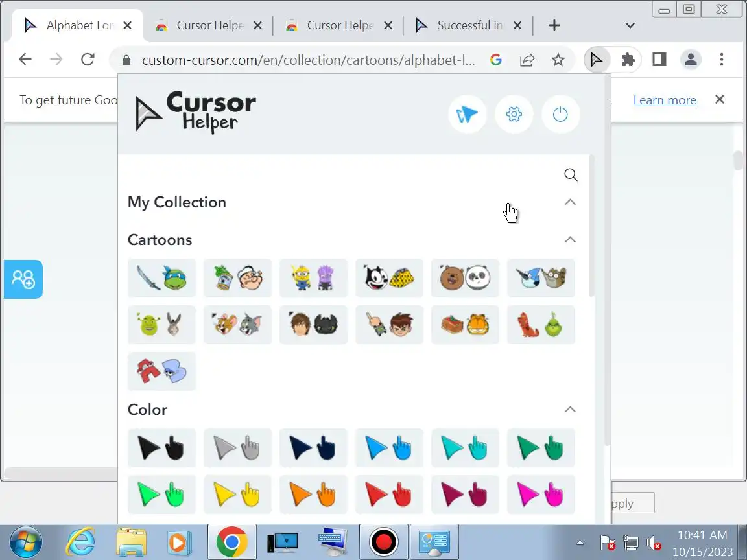This screenshot has width=747, height=560.
Task: Choose the Popeye and spinach cursor pack
Action: coord(237,278)
